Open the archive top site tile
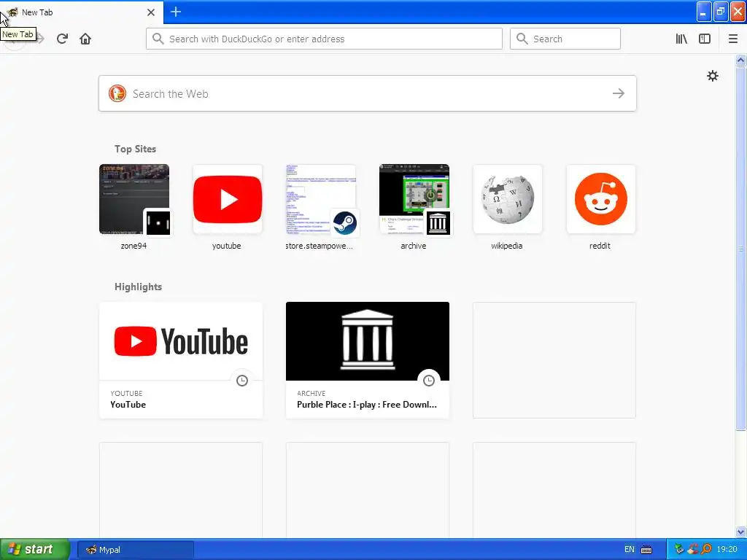Screen dimensions: 747x560 point(414,199)
